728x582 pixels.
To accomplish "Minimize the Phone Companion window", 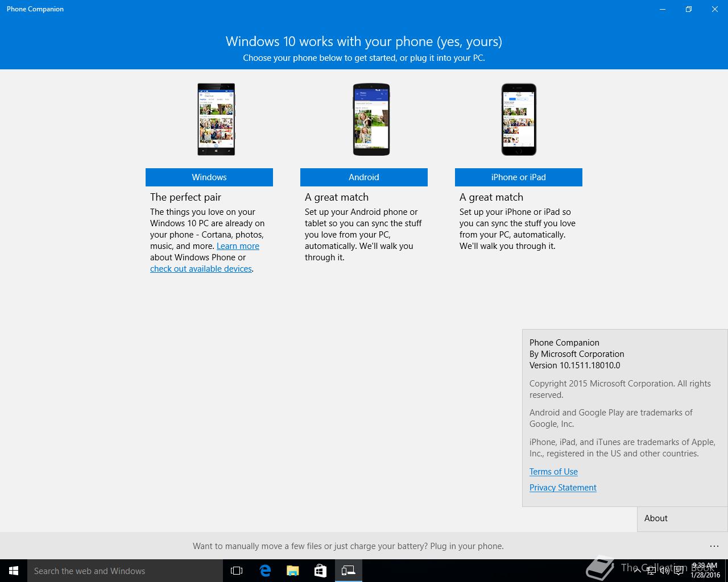I will point(663,9).
